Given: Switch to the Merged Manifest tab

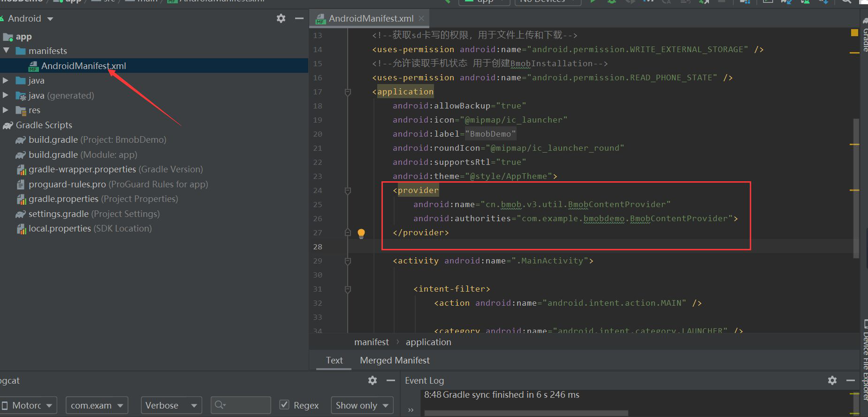Looking at the screenshot, I should click(x=395, y=360).
